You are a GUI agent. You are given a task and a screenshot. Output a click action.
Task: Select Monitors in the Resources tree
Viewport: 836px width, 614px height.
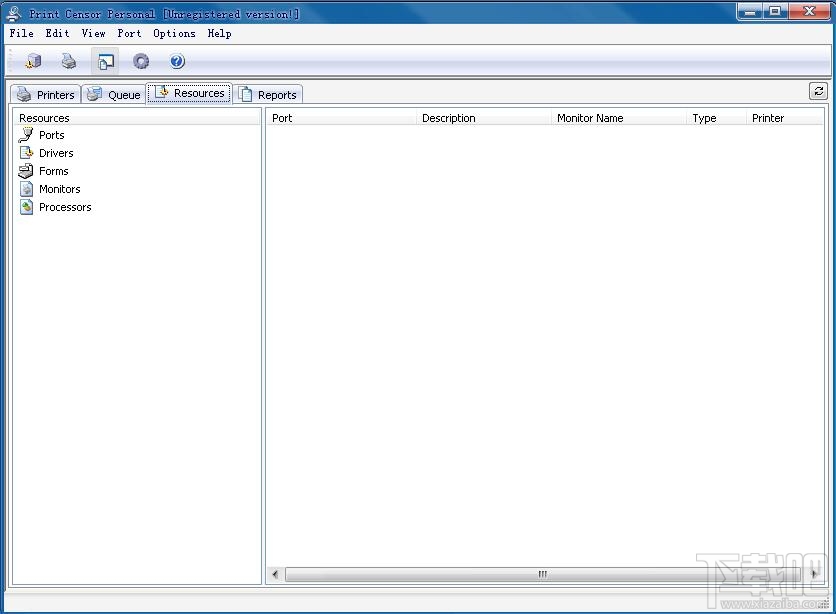[60, 190]
